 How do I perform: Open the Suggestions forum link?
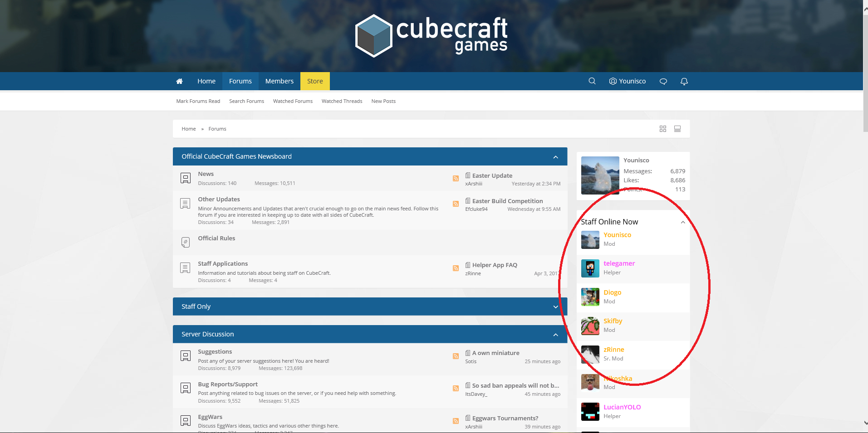click(215, 352)
